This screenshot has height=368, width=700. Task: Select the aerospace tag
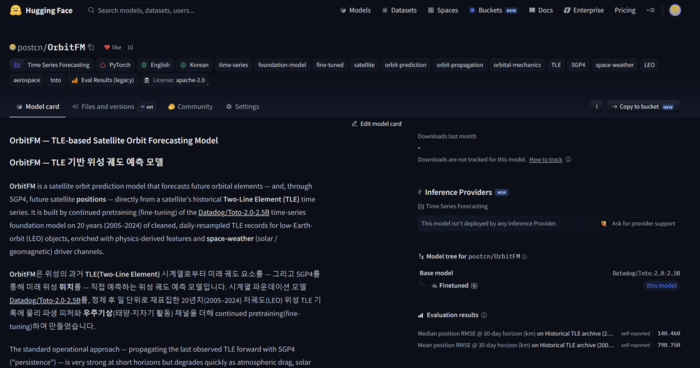(x=26, y=80)
